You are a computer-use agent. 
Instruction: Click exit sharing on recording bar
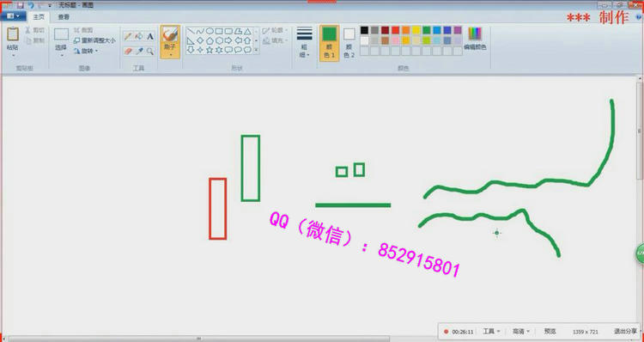[625, 332]
